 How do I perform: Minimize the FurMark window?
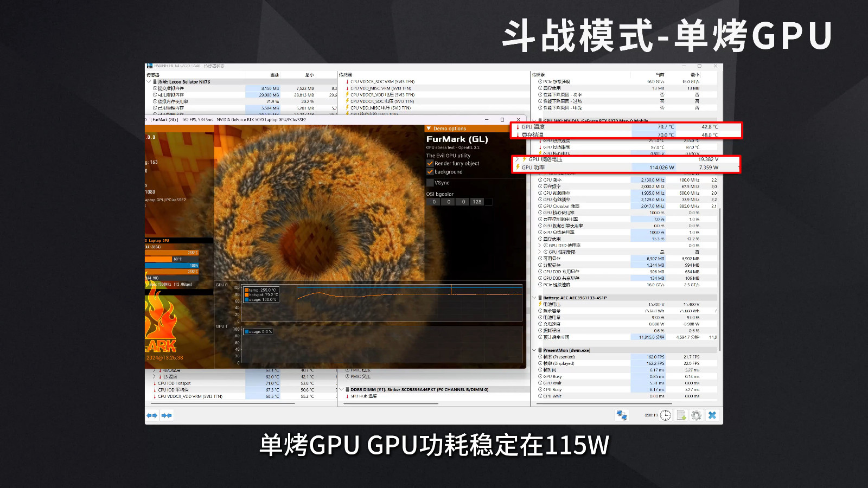point(486,120)
